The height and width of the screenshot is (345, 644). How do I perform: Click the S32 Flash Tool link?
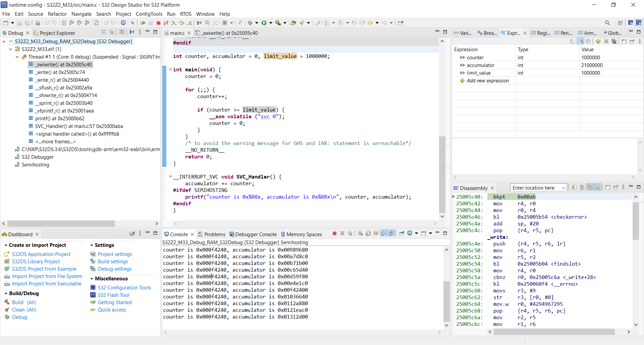(114, 295)
